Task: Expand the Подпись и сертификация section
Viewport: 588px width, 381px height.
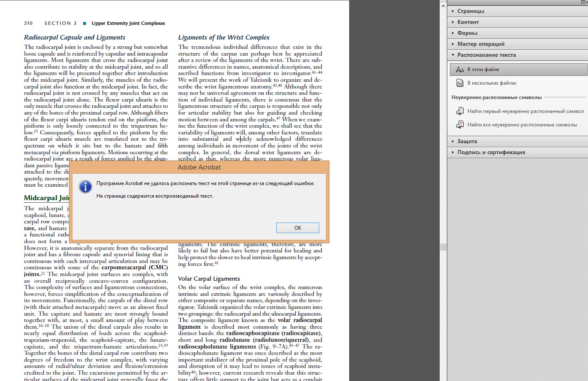Action: (517, 152)
